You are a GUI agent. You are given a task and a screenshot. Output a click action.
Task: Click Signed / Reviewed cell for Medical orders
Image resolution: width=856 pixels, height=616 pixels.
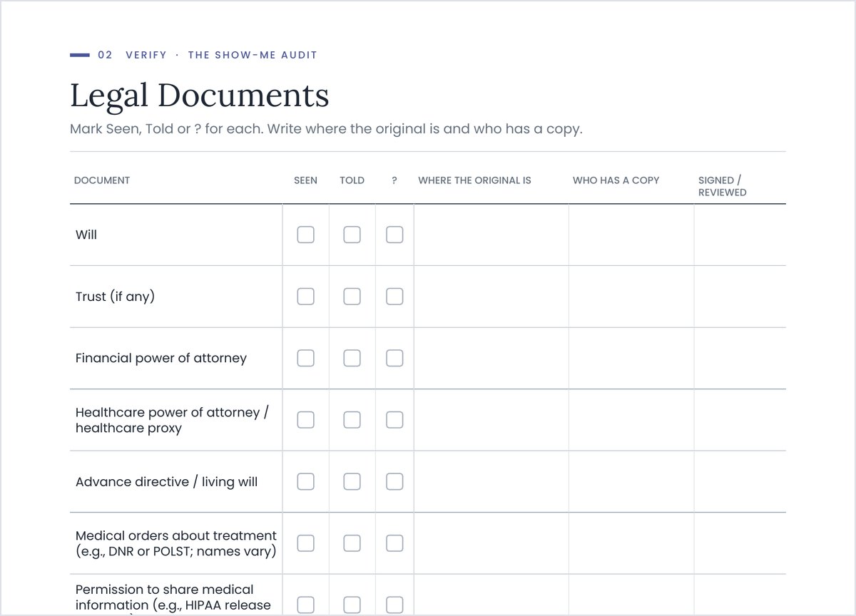coord(740,543)
